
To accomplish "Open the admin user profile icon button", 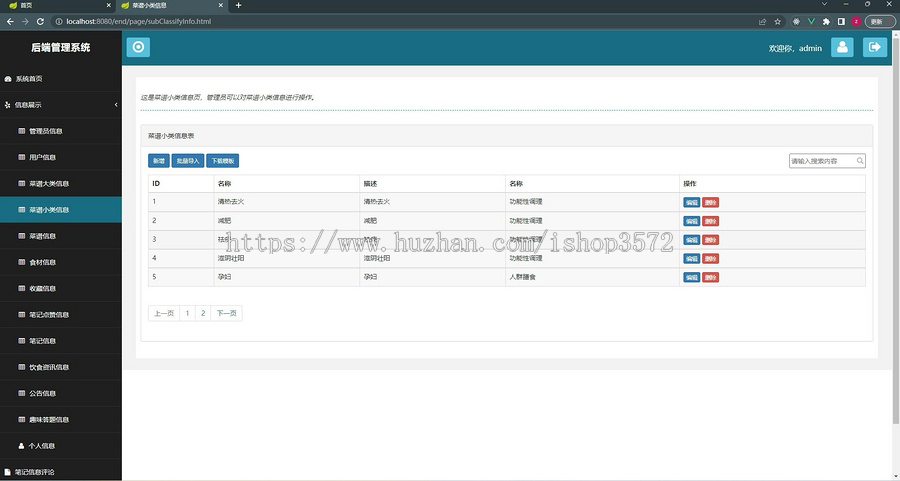I will click(842, 47).
